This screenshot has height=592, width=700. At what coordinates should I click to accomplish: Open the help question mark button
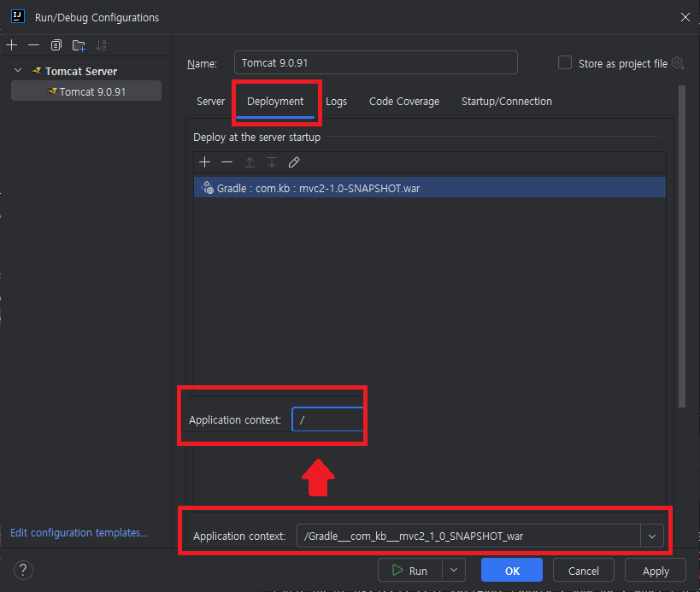pyautogui.click(x=23, y=570)
